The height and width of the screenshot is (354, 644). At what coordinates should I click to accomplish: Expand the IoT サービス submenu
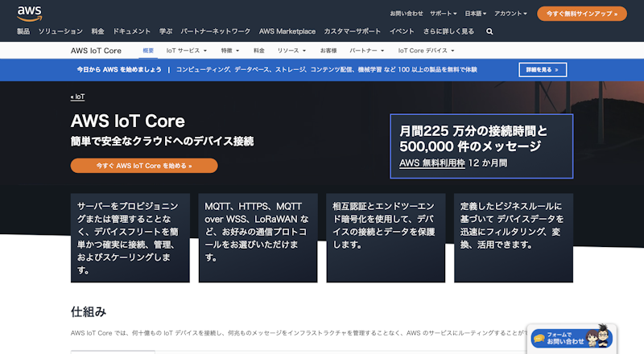coord(186,50)
